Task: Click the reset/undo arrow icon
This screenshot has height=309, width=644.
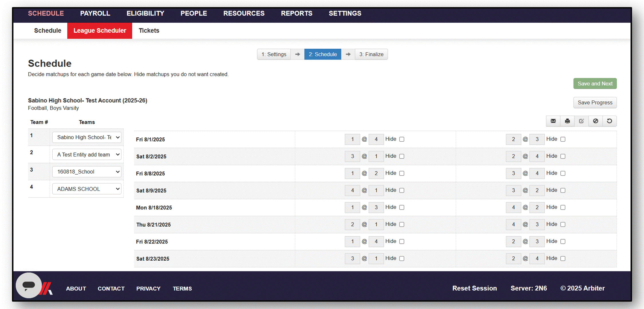Action: (610, 121)
